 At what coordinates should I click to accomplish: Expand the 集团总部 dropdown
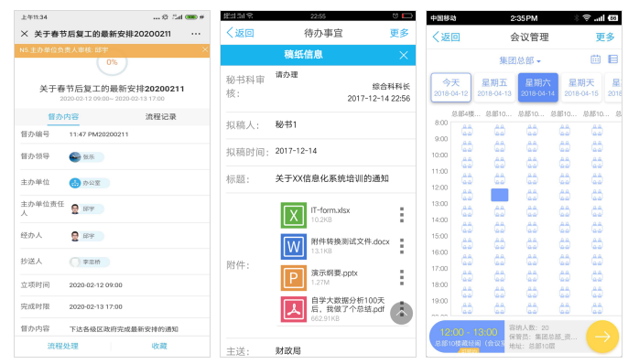[x=520, y=60]
